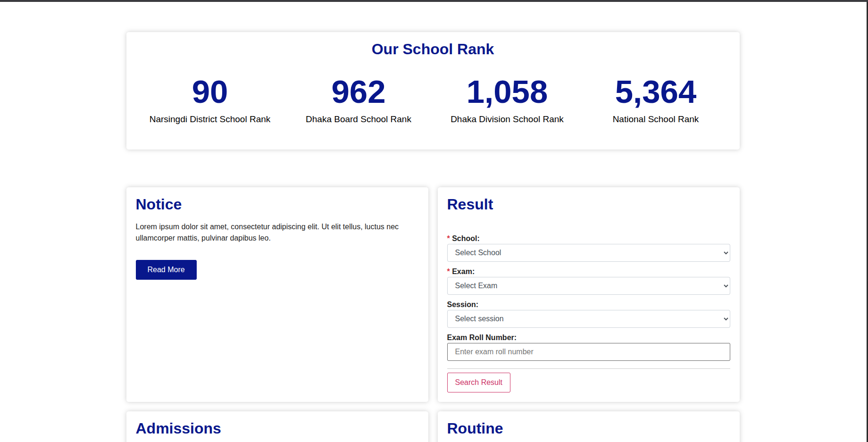Screen dimensions: 868x442
Task: Click the National School Rank label
Action: (x=656, y=119)
